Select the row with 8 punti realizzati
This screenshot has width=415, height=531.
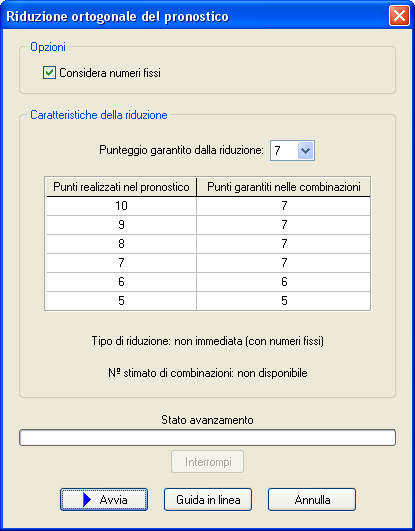[208, 244]
